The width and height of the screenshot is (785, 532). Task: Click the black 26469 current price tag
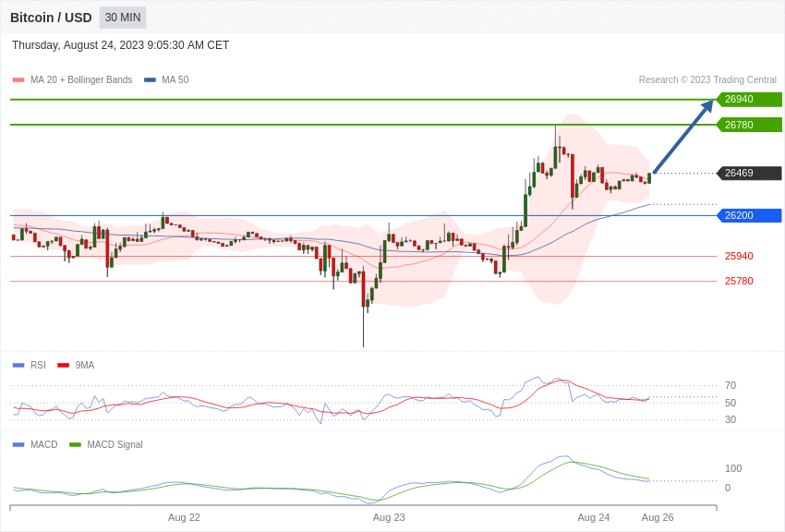pyautogui.click(x=749, y=173)
